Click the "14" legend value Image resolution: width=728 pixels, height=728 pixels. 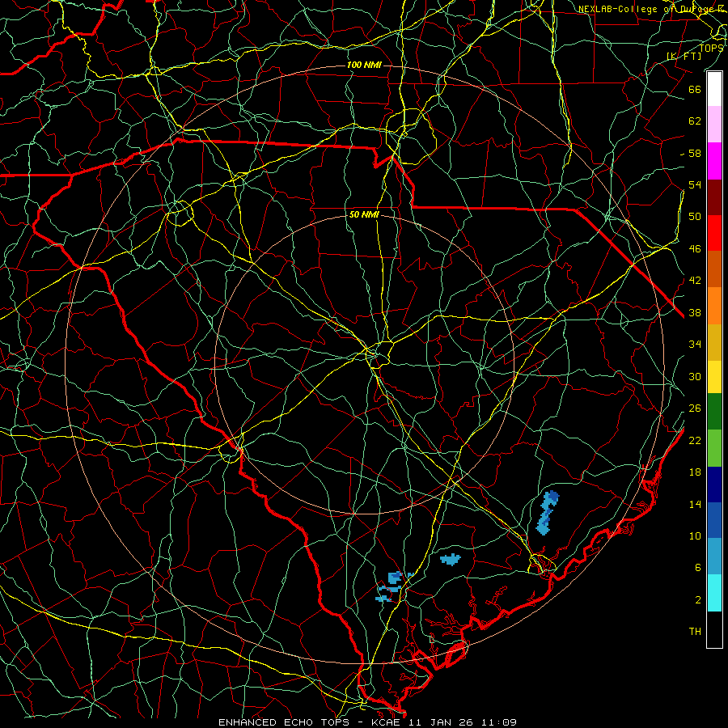pyautogui.click(x=695, y=504)
